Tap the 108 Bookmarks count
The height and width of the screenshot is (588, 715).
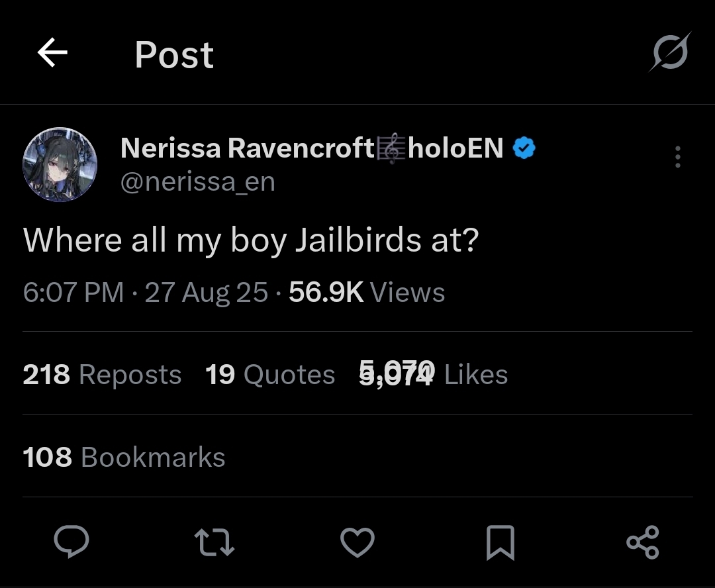(124, 458)
